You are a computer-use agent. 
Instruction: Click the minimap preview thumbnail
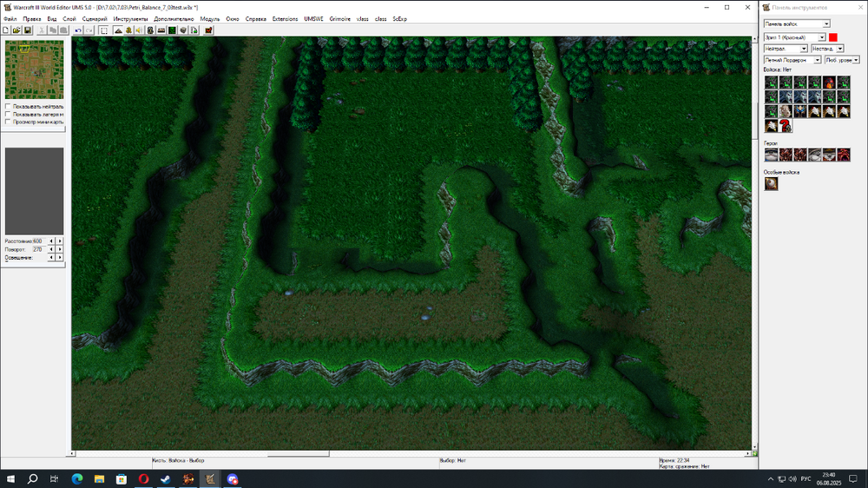34,69
